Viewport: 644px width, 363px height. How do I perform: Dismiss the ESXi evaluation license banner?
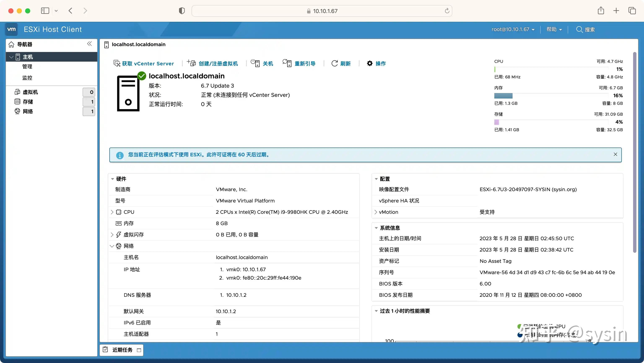pos(615,154)
